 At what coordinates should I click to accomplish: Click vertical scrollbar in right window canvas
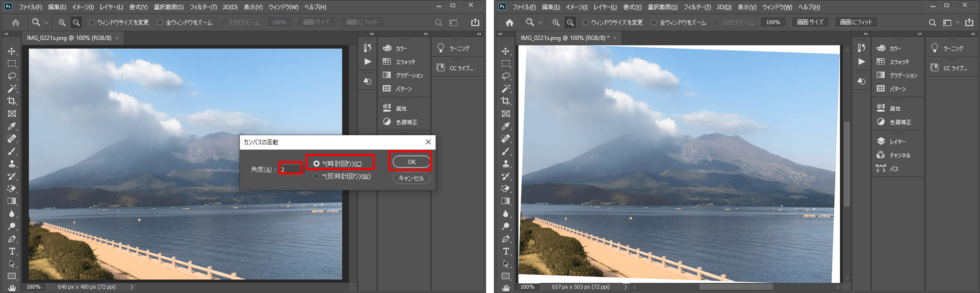pos(847,164)
